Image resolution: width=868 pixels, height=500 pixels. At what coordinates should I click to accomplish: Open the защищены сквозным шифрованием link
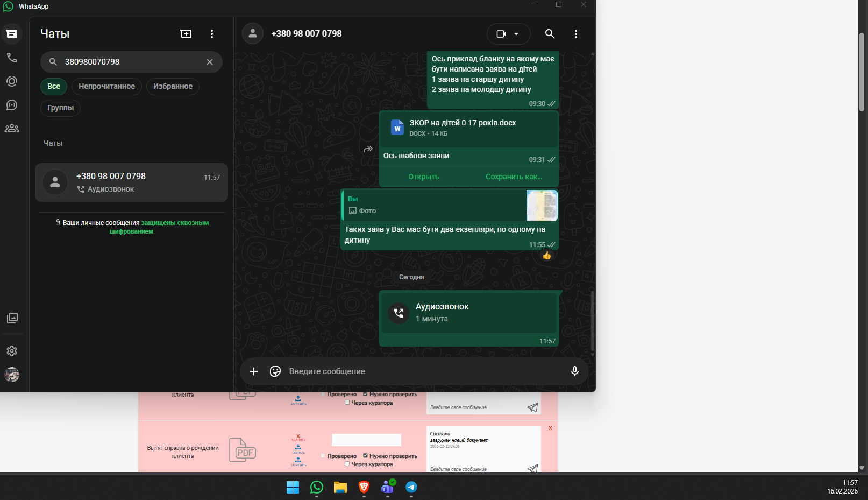point(159,227)
